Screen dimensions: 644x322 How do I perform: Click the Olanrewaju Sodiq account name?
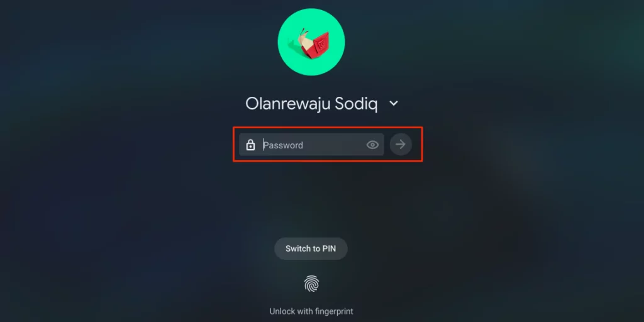pos(311,104)
